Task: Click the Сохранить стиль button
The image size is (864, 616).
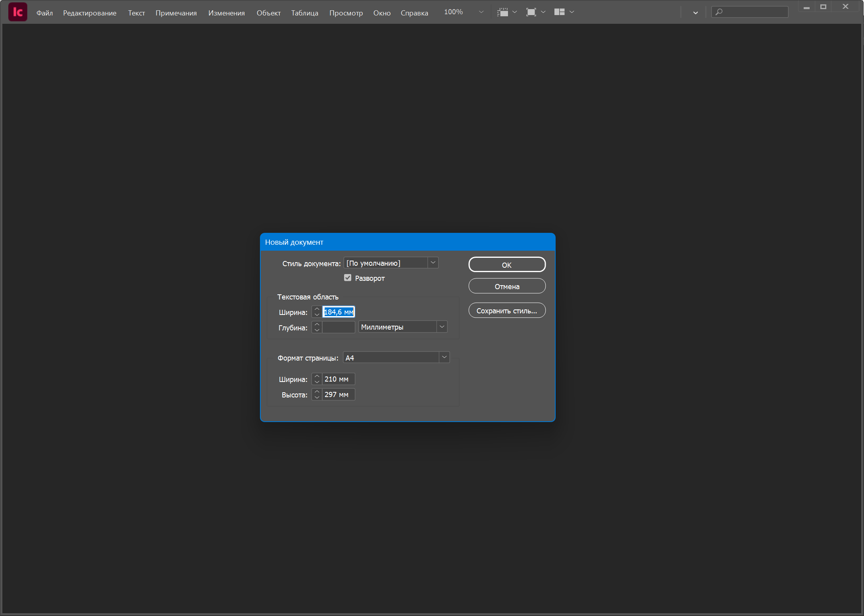Action: point(507,311)
